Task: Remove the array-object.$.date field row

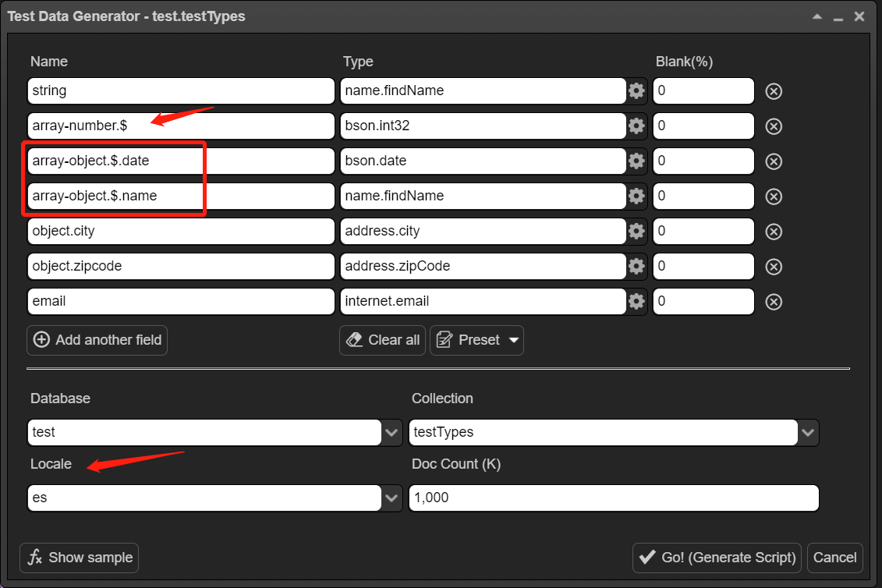Action: [774, 161]
